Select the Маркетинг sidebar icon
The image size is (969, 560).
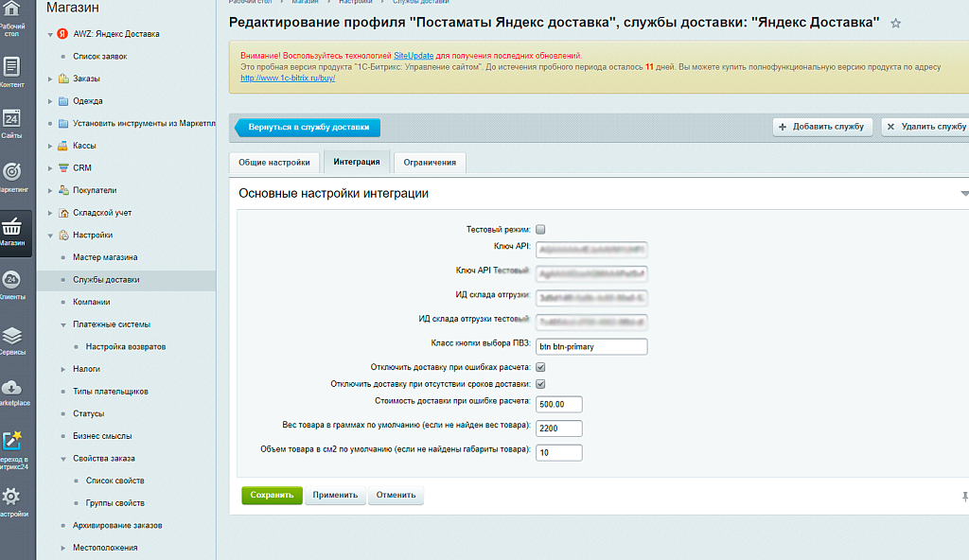point(11,172)
